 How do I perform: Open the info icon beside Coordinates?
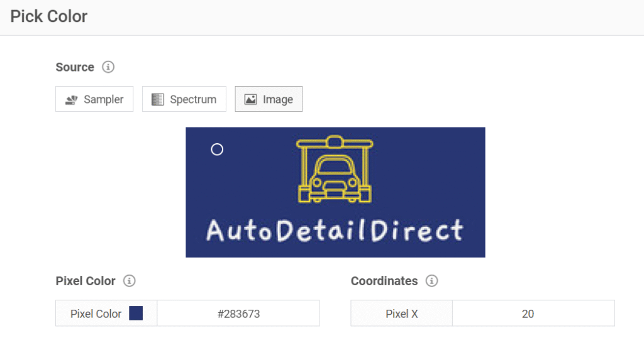[x=431, y=281]
